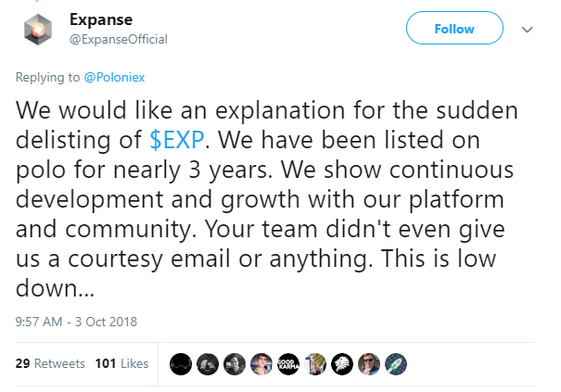Click the second dark liker avatar

click(208, 364)
